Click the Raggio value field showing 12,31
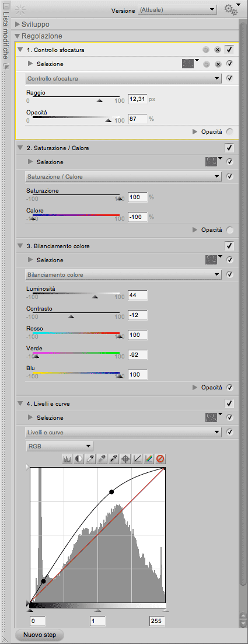248x644 pixels. (137, 99)
